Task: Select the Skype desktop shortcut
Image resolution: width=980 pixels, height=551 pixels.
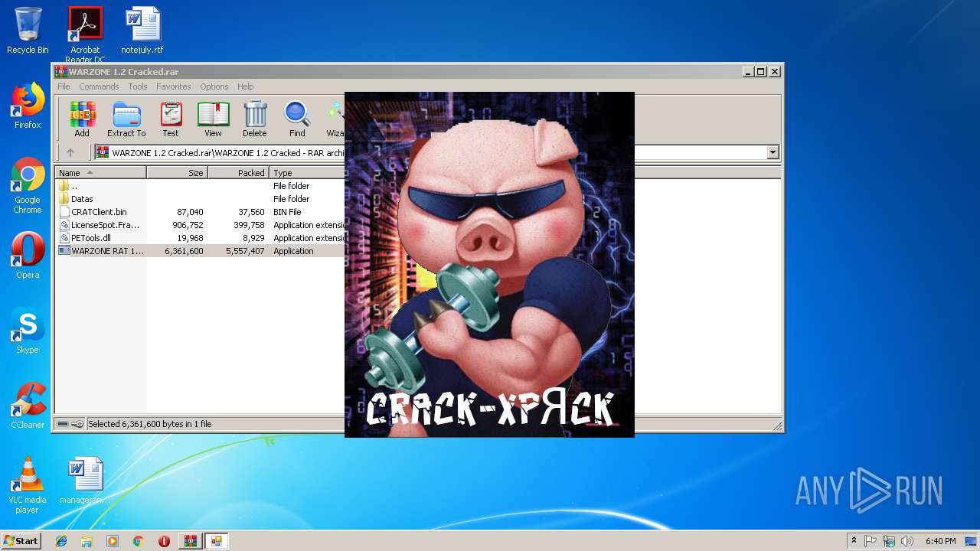Action: coord(28,331)
